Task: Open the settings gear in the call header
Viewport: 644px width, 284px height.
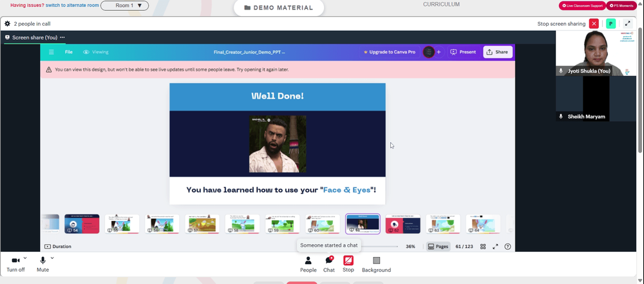Action: (7, 24)
